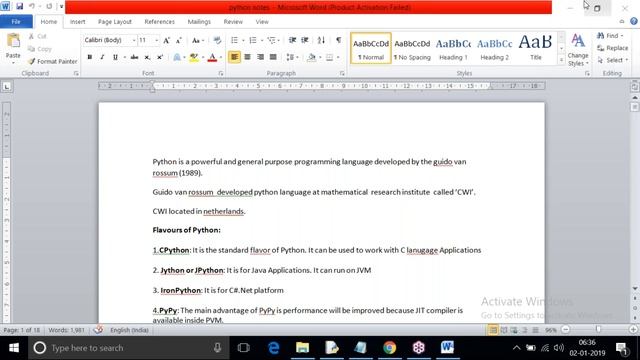Viewport: 640px width, 360px height.
Task: Toggle Show/Hide paragraph marks
Action: click(x=338, y=40)
